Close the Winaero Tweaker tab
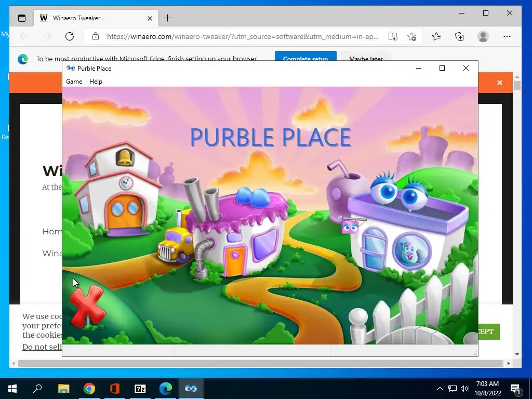Screen dimensions: 532x399 [150, 18]
